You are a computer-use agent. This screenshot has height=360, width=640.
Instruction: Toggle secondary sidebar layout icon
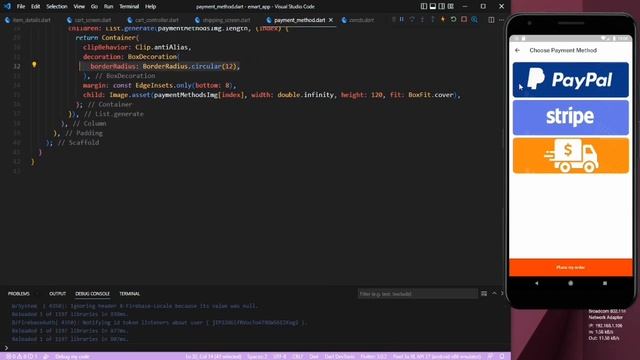pos(442,7)
